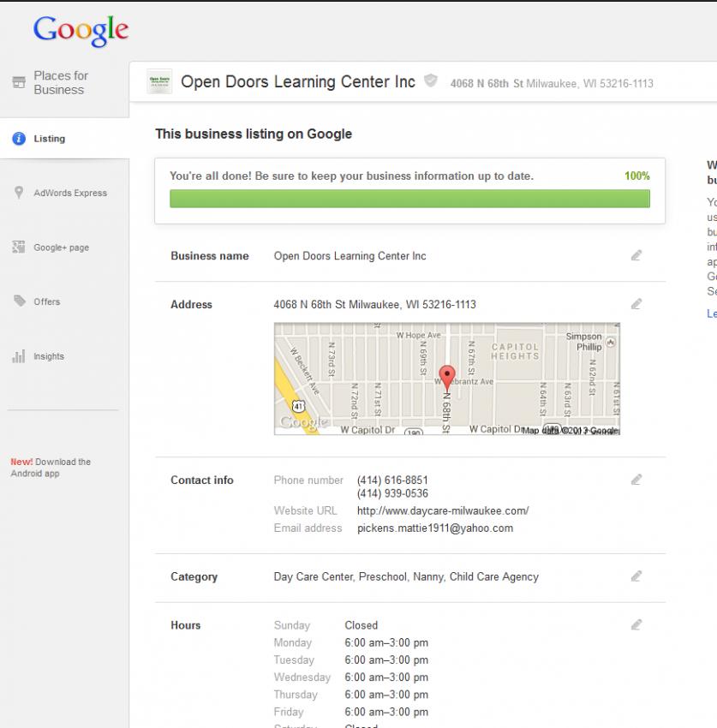Select the Listing tab label
Image resolution: width=717 pixels, height=728 pixels.
(49, 139)
